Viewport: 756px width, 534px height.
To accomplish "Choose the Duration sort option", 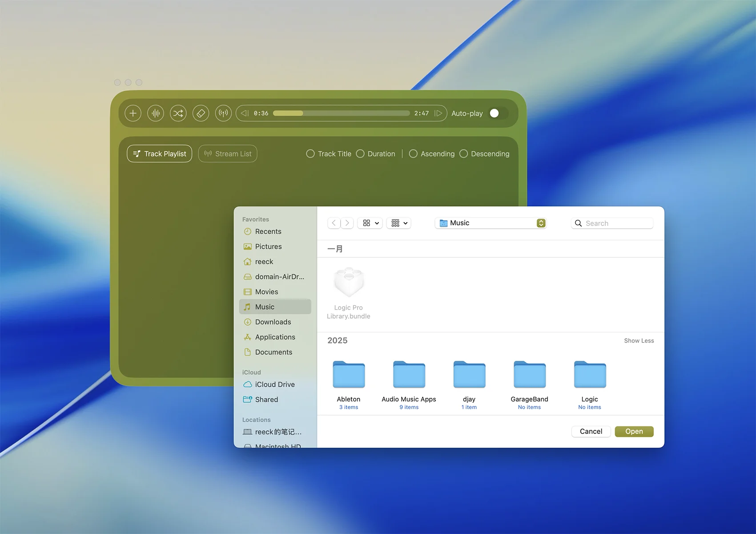I will click(360, 154).
